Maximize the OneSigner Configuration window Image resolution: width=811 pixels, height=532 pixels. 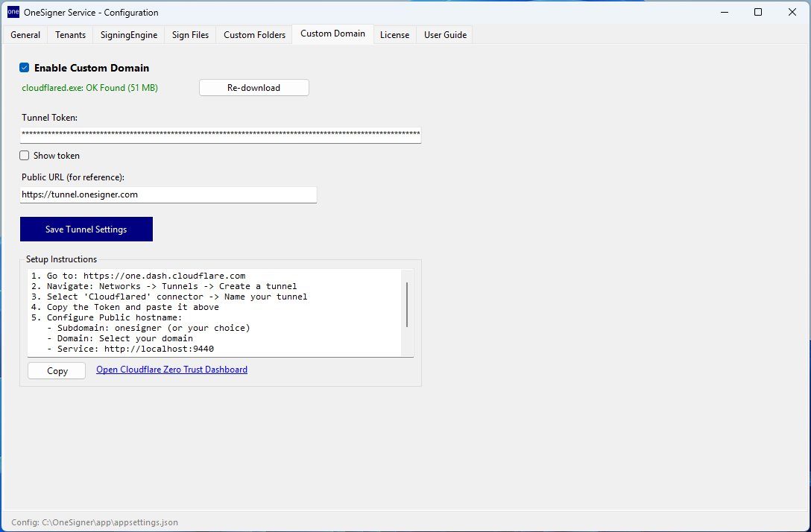point(758,12)
